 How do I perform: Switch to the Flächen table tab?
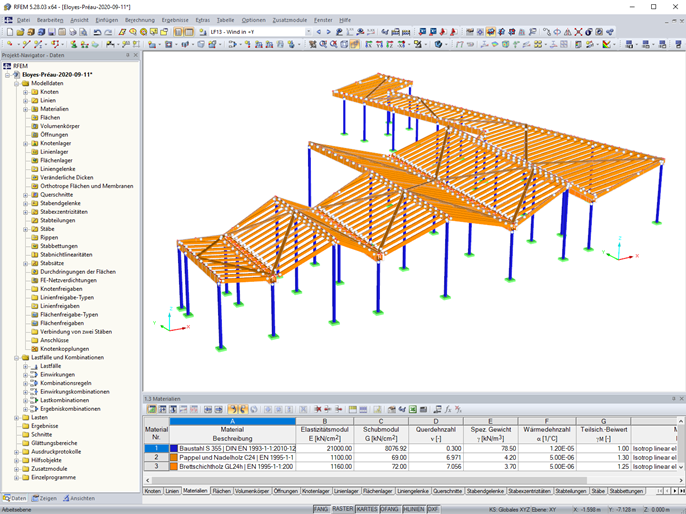coord(221,491)
